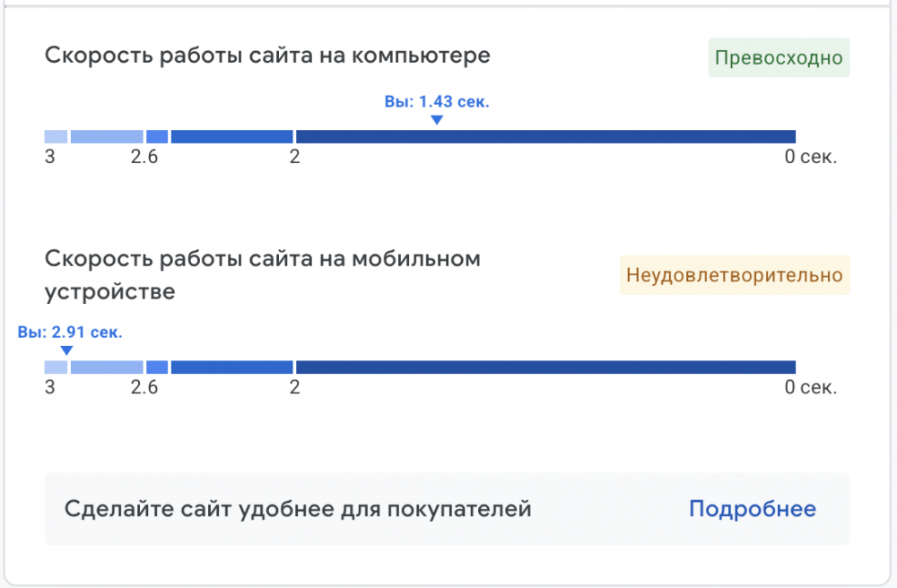
Task: Click desktop bar segment between 2.6 and 2
Action: (x=231, y=136)
